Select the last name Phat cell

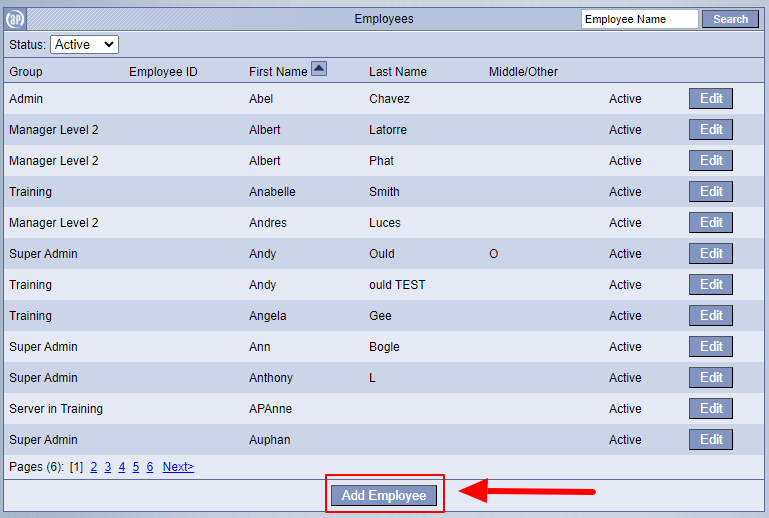[x=382, y=160]
